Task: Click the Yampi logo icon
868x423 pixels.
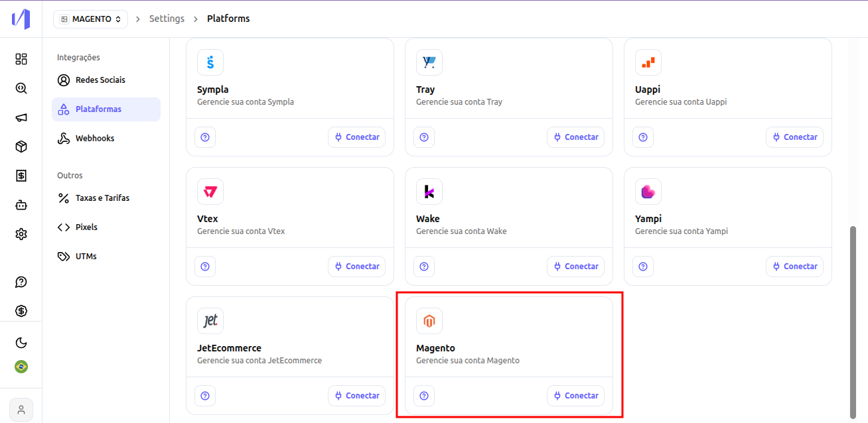Action: pyautogui.click(x=648, y=192)
